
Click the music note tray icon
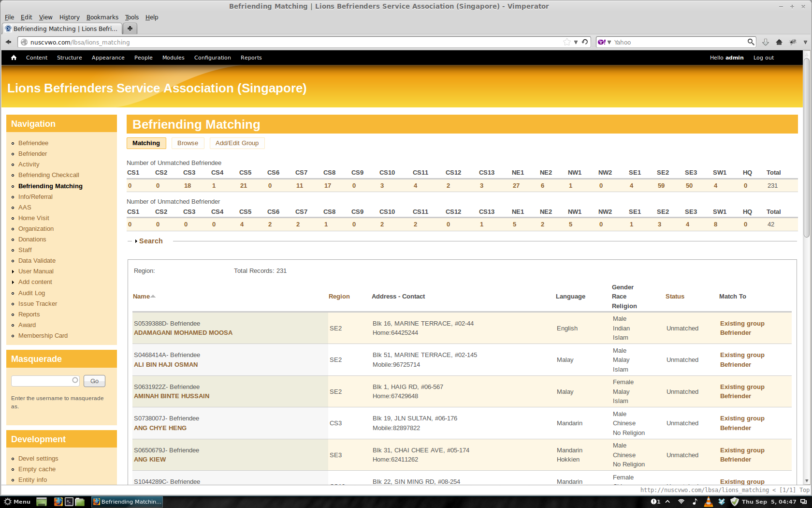click(695, 502)
